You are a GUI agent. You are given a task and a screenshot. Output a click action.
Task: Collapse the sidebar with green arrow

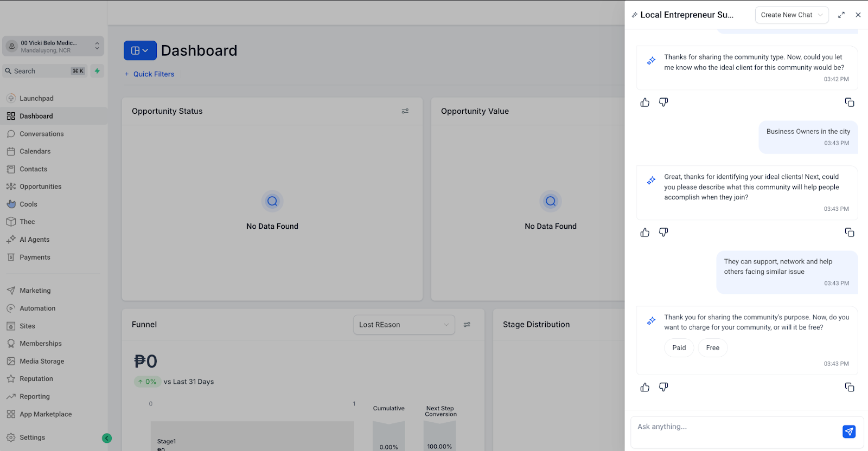click(x=107, y=438)
